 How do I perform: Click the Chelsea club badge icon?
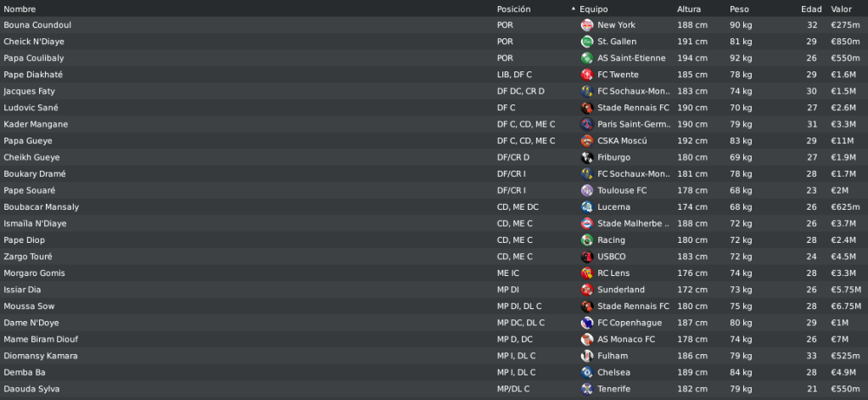click(587, 372)
